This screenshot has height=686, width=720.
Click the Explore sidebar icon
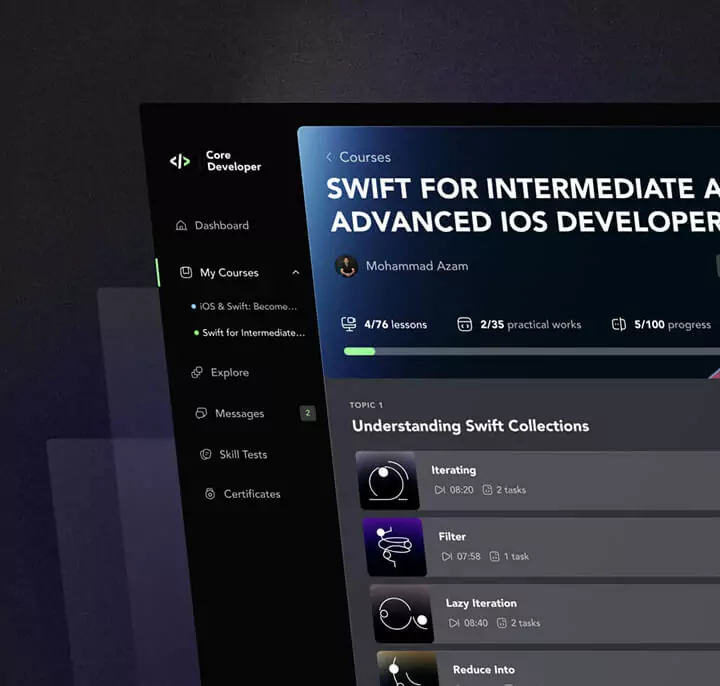coord(197,373)
